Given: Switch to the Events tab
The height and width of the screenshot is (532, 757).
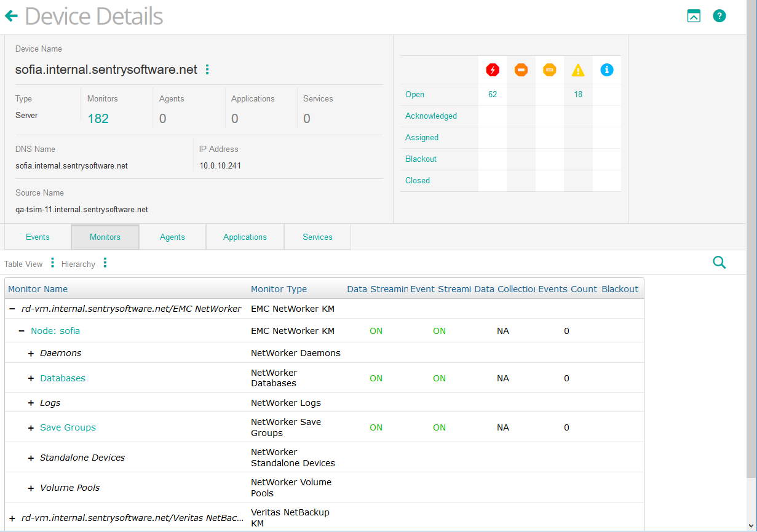Looking at the screenshot, I should 37,237.
